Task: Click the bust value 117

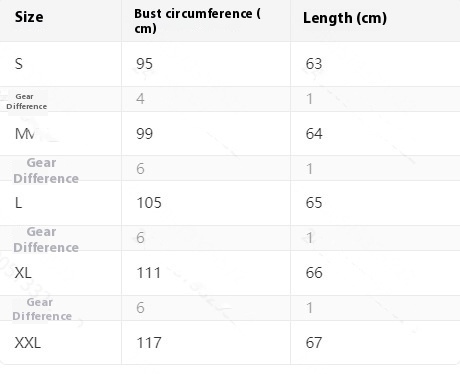Action: pos(149,343)
